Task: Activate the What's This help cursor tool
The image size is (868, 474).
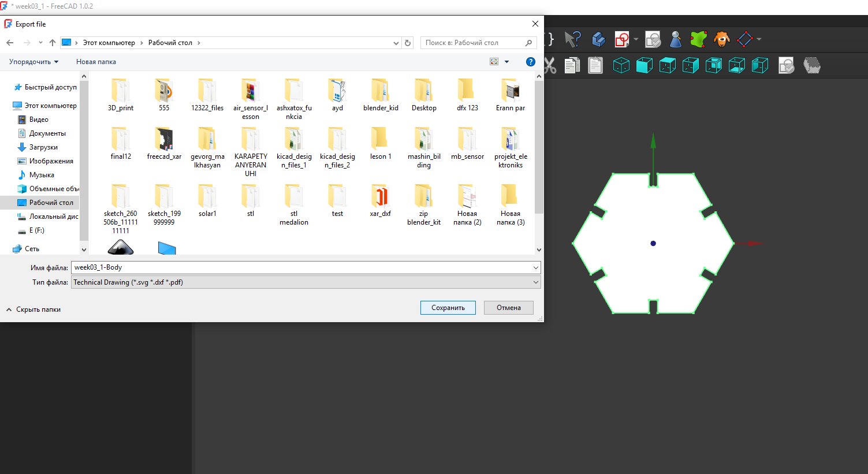Action: [x=572, y=39]
